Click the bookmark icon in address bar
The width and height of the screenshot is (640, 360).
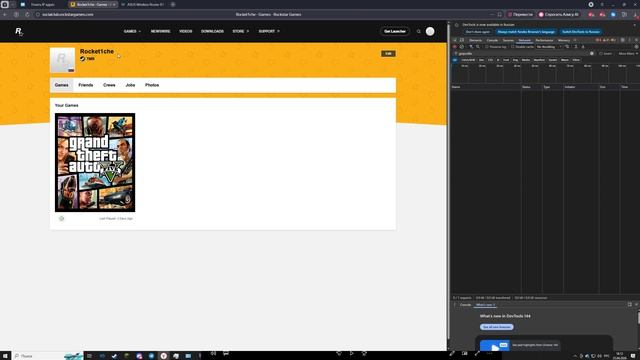pyautogui.click(x=500, y=14)
